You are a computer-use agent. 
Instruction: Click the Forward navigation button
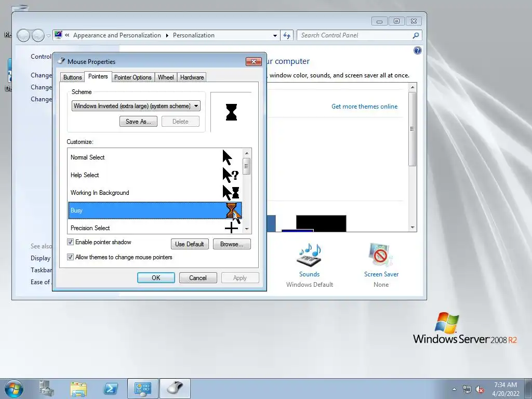click(x=38, y=35)
